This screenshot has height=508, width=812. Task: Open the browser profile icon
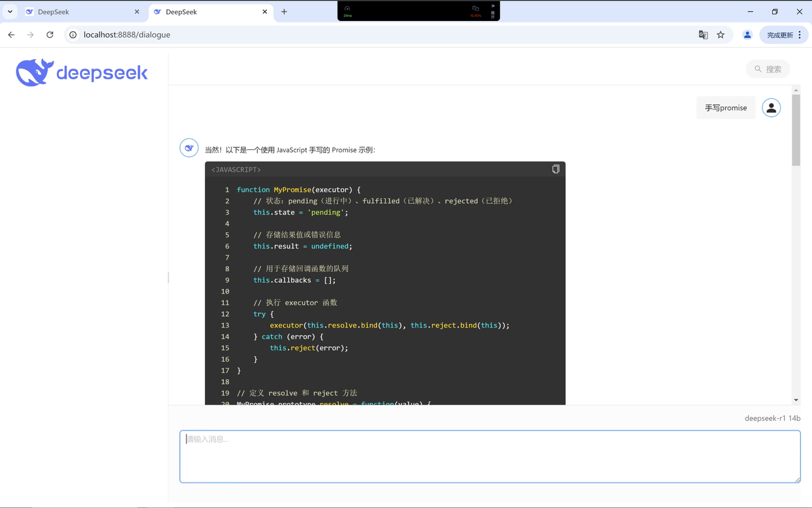(747, 35)
